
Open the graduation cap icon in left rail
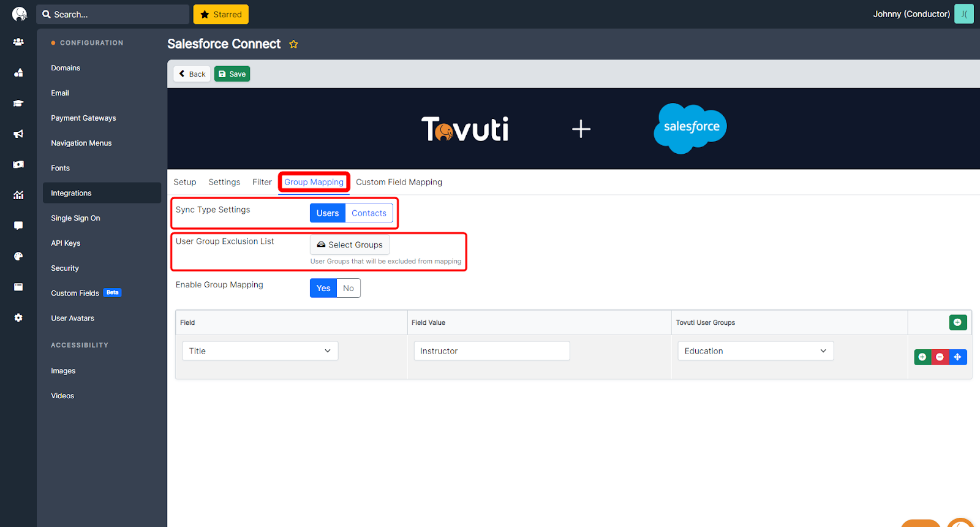18,104
